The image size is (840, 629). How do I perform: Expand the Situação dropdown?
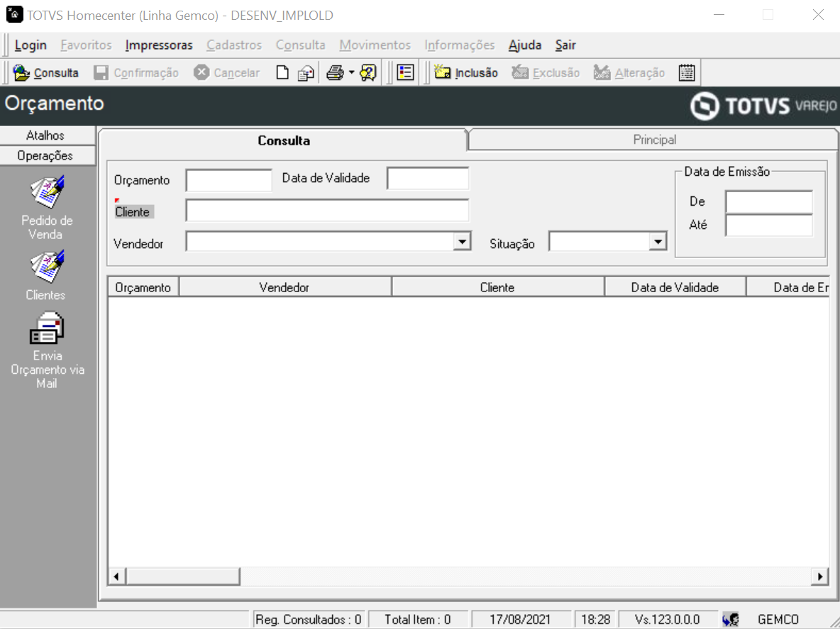(658, 242)
